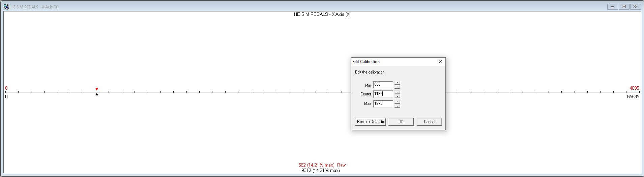Close the HE SIM PEDALS window
Screen dimensions: 644x177
(x=635, y=7)
